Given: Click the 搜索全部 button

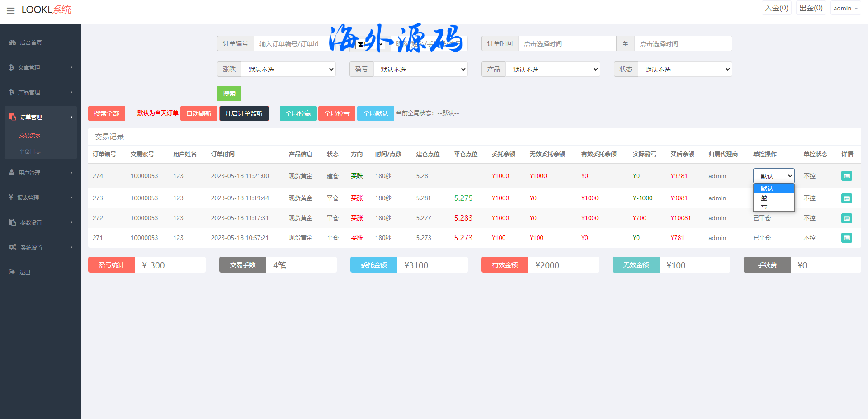Looking at the screenshot, I should (106, 113).
